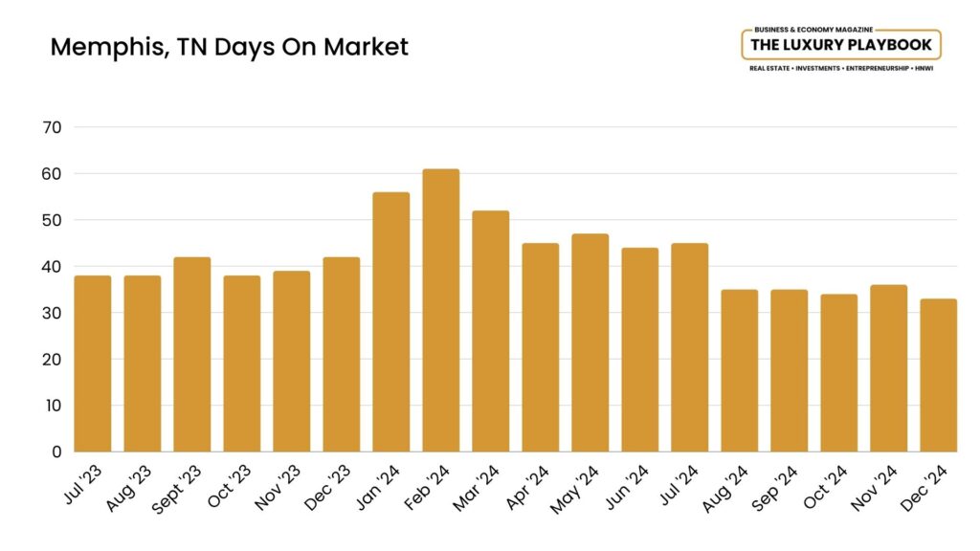The width and height of the screenshot is (980, 551).
Task: Select the Aug '24 bar
Action: coord(740,370)
